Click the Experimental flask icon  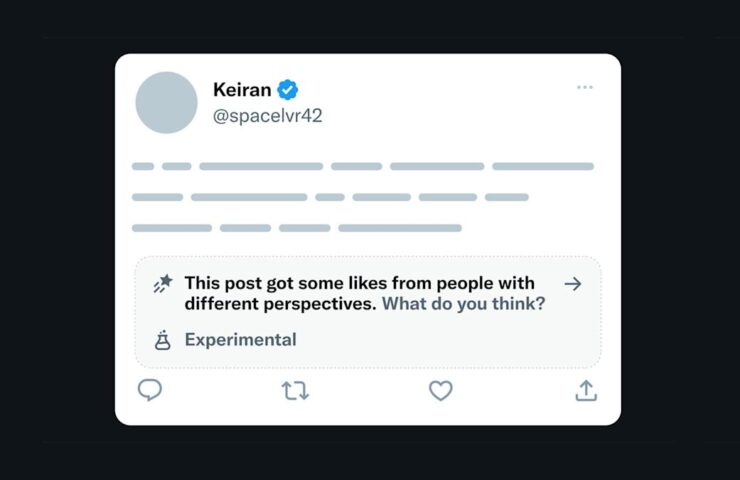click(x=162, y=340)
